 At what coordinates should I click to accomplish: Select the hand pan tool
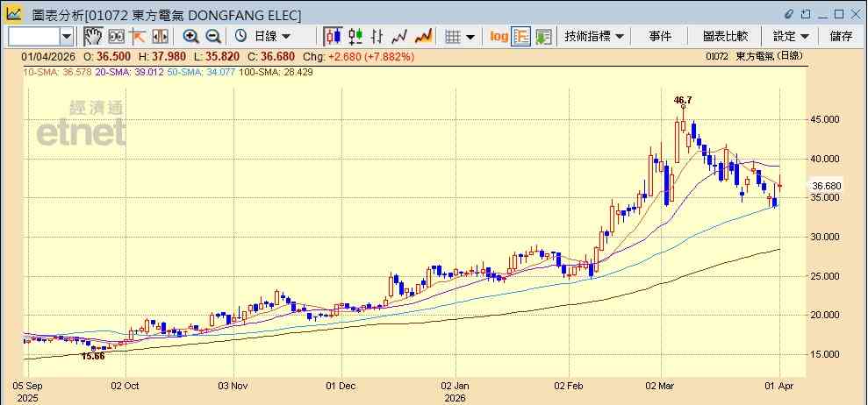pyautogui.click(x=94, y=37)
